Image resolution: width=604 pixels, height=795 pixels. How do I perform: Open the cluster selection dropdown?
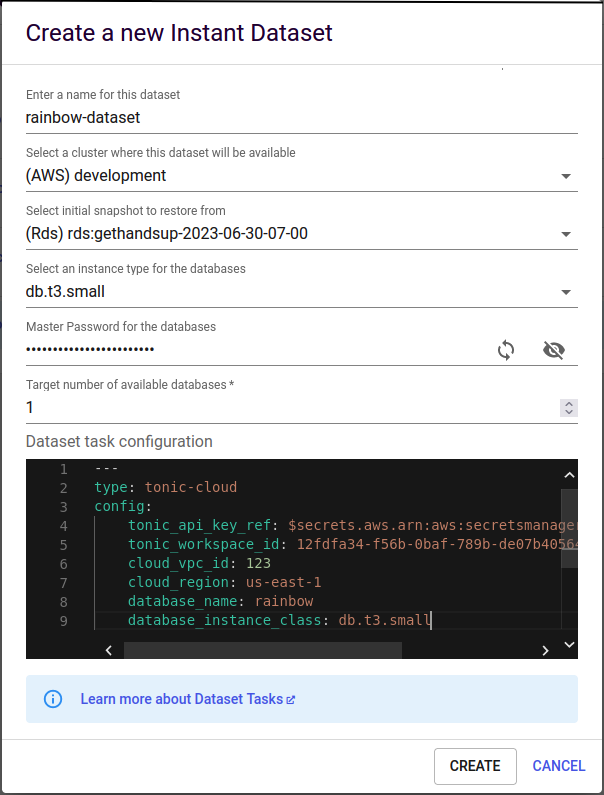[x=565, y=176]
